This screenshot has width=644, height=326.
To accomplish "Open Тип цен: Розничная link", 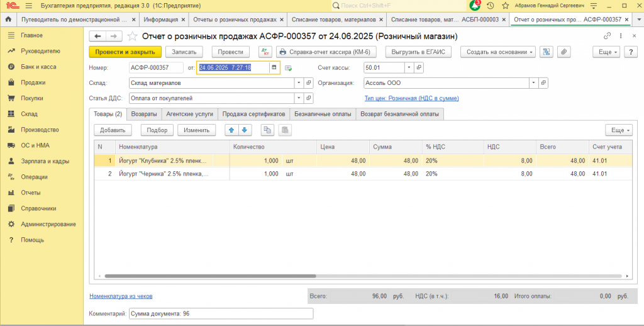I will pyautogui.click(x=411, y=98).
